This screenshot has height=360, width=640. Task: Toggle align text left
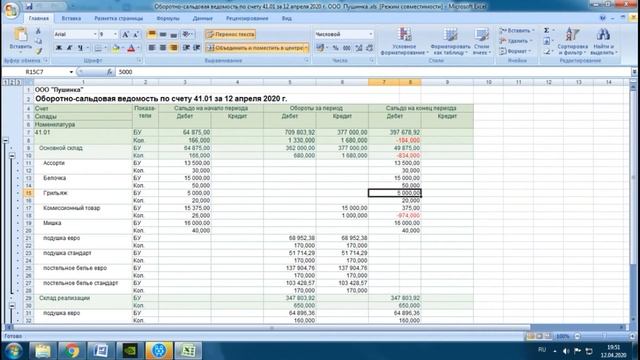click(x=152, y=48)
